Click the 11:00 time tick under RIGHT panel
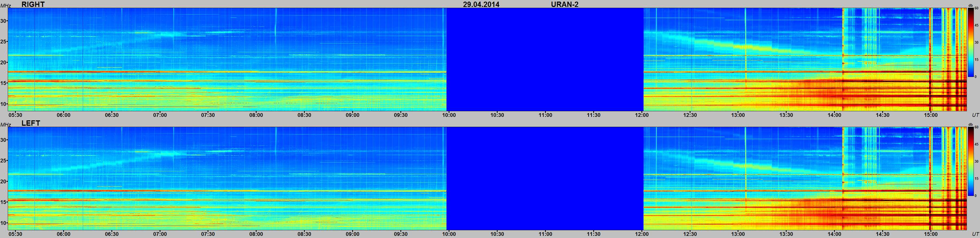Screen dimensions: 980x238 [545, 115]
